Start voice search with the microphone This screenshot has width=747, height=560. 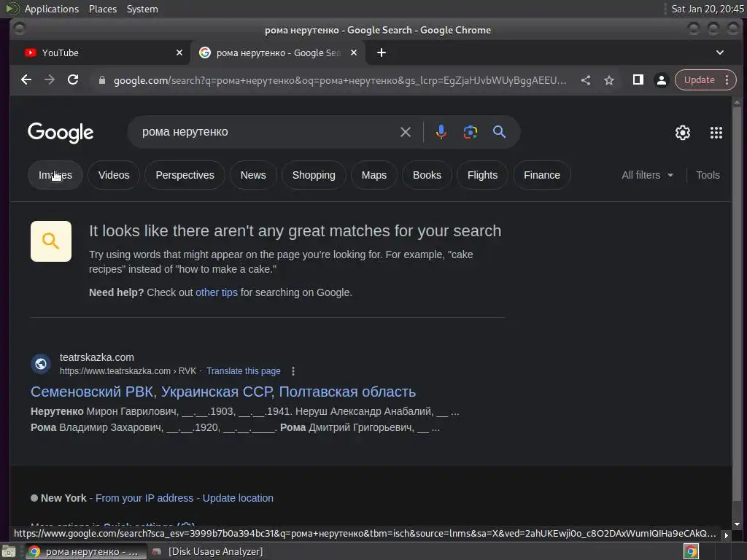(x=441, y=132)
